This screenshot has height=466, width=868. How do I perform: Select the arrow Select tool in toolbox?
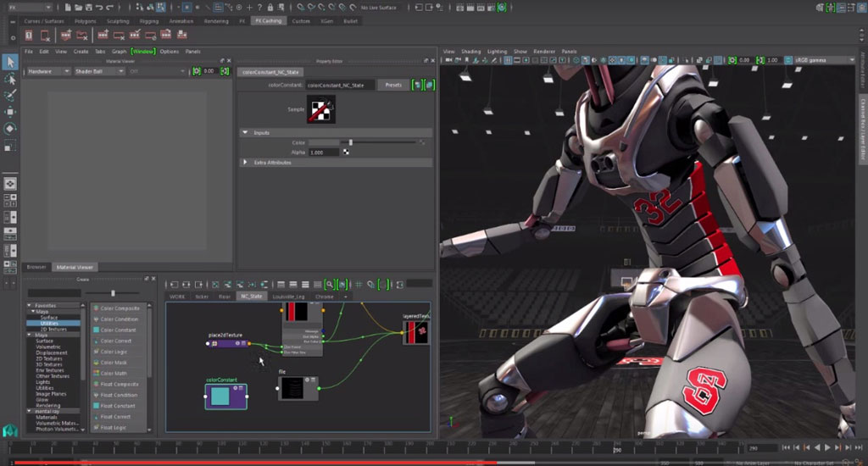point(10,62)
